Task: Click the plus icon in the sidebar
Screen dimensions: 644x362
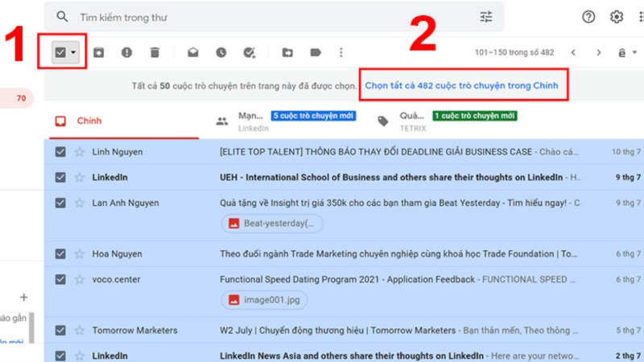Action: point(24,297)
